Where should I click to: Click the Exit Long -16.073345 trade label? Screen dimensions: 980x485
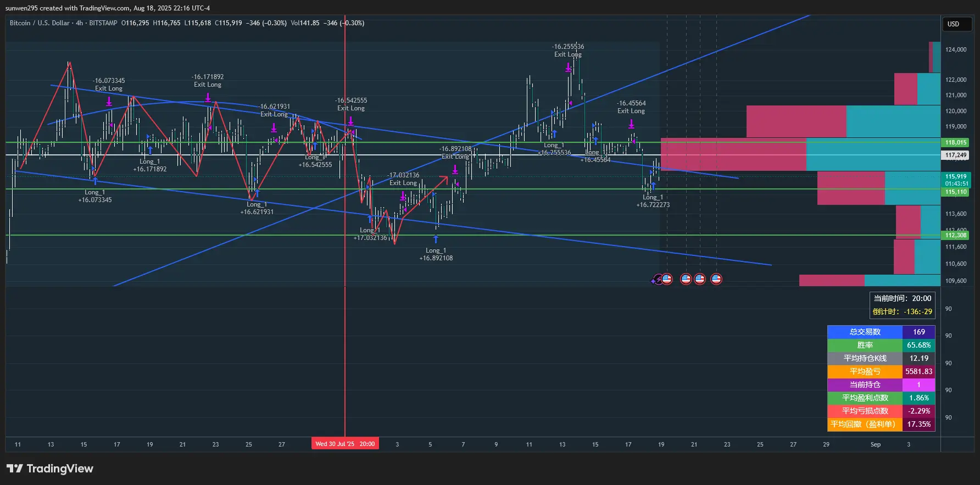[x=109, y=85]
